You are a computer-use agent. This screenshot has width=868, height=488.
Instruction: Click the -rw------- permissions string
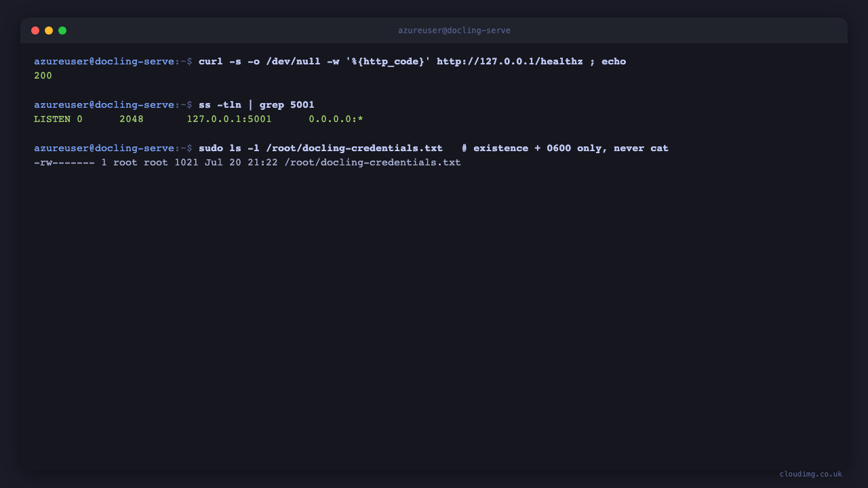64,163
